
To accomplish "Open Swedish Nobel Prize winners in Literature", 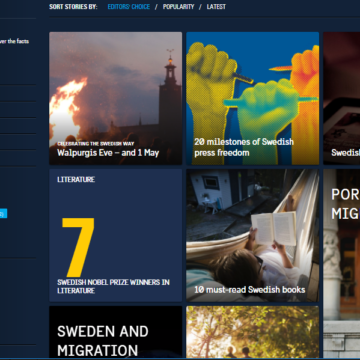I will point(113,286).
